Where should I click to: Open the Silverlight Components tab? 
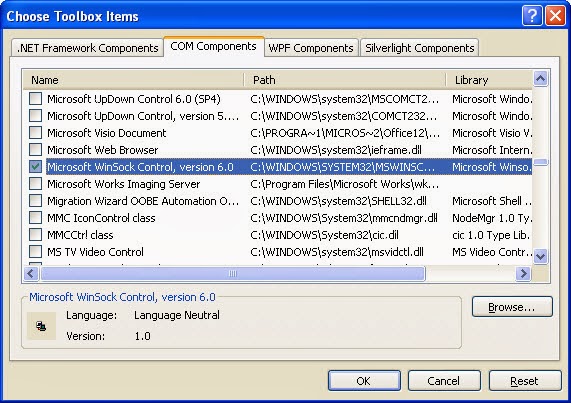[420, 48]
